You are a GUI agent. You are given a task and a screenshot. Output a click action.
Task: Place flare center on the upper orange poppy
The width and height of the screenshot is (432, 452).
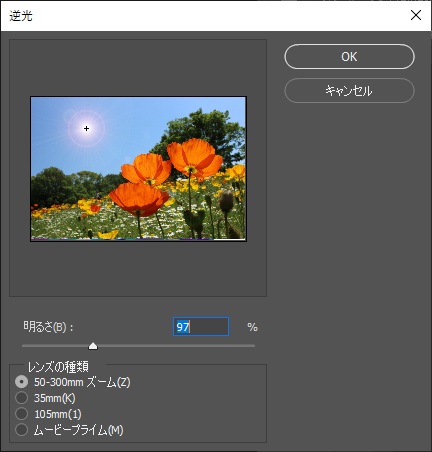point(195,157)
